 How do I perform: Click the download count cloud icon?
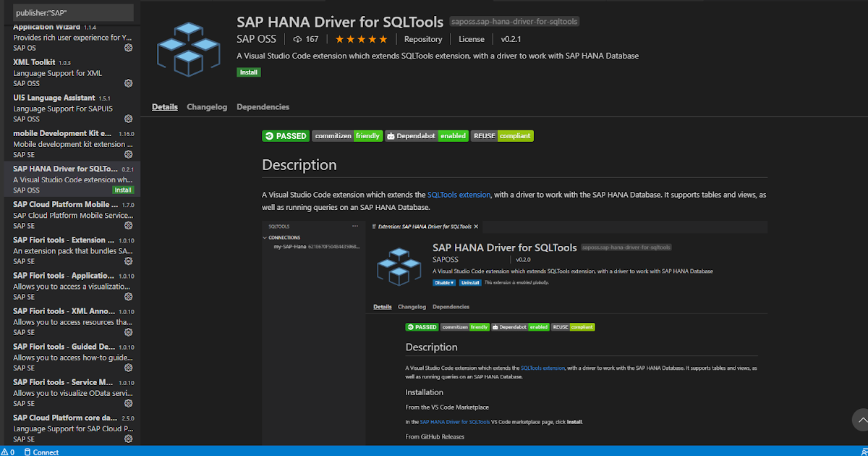(x=298, y=39)
